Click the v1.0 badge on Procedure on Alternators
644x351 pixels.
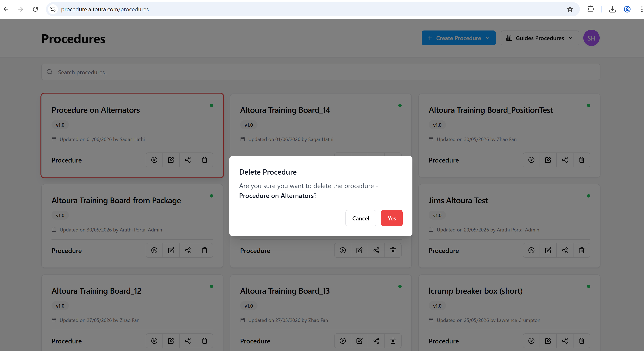pos(60,125)
